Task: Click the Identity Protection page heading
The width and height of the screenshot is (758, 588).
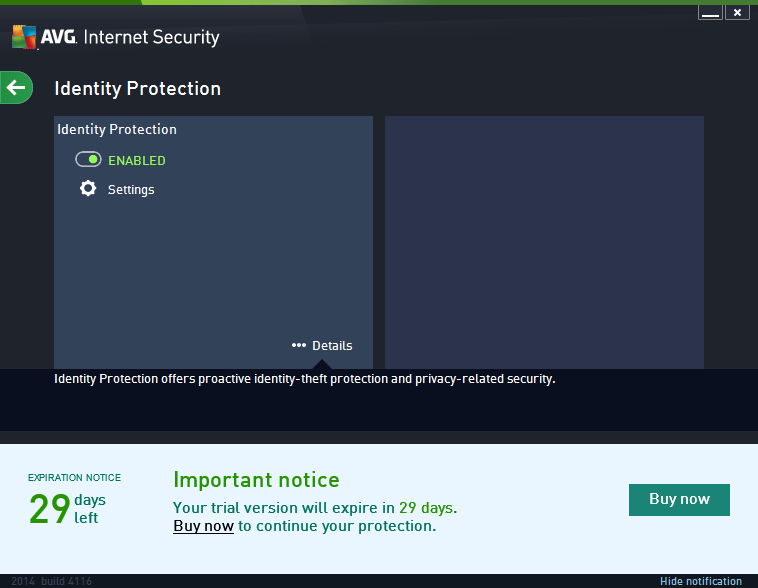Action: tap(137, 88)
